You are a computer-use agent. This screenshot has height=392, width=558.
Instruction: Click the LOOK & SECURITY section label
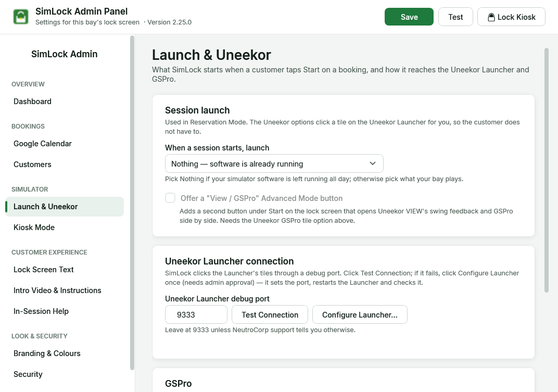click(40, 336)
